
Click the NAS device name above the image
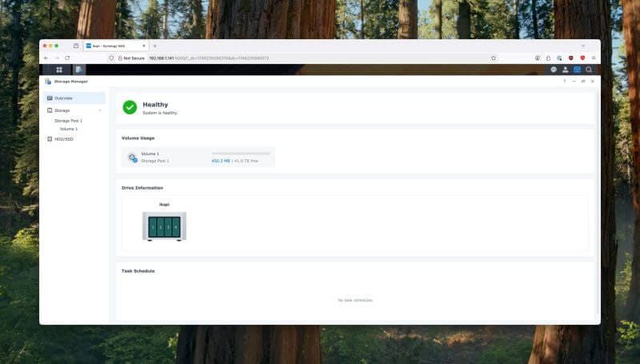point(164,205)
